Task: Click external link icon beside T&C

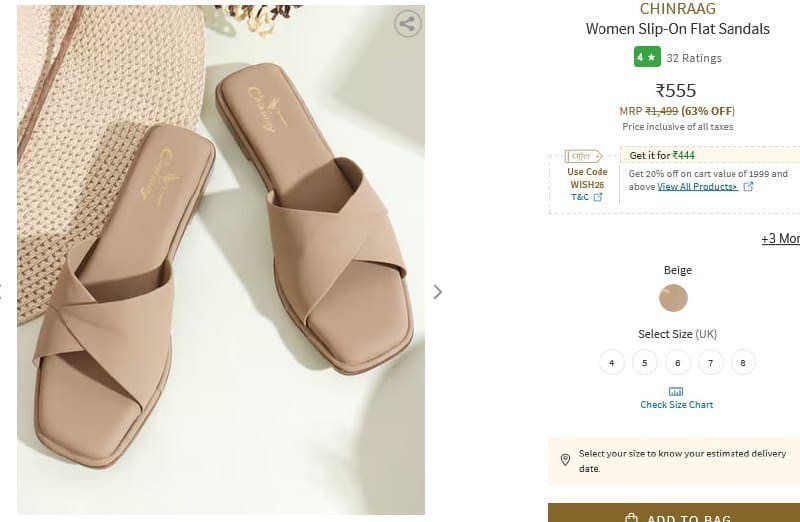Action: pyautogui.click(x=598, y=197)
